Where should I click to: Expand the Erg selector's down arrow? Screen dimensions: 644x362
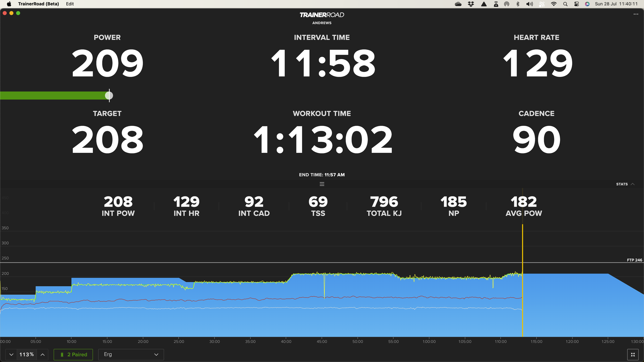[x=156, y=354]
